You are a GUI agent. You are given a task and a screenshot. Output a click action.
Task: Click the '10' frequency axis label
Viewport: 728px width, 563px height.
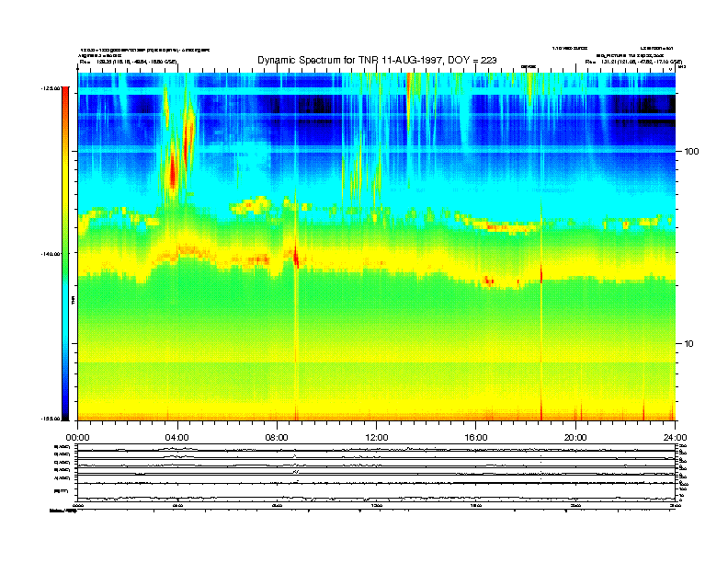pyautogui.click(x=689, y=344)
